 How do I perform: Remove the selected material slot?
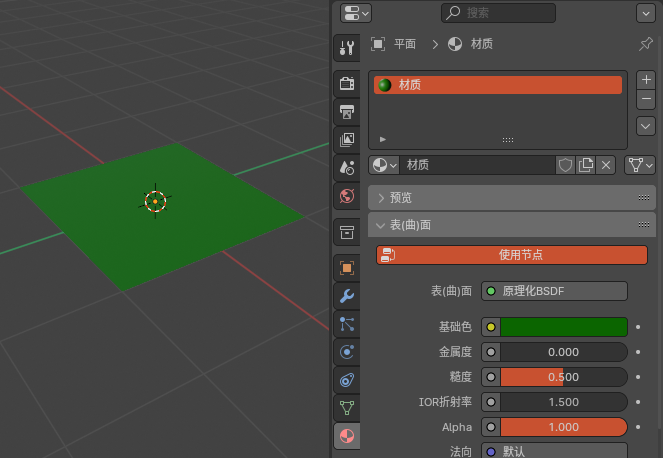point(646,99)
